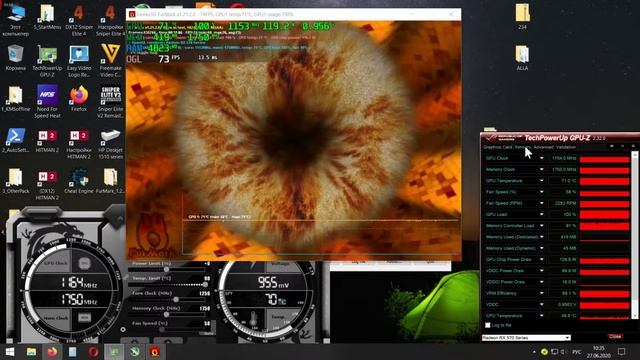Viewport: 640px width, 360px height.
Task: Open the Корзина recycle bin icon
Action: point(16,58)
